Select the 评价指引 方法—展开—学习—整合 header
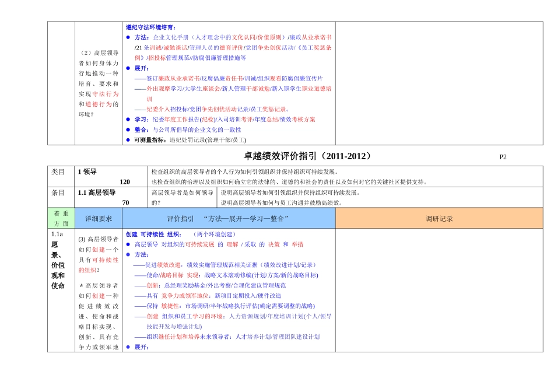Screen dimensions: 554x392 [229, 218]
